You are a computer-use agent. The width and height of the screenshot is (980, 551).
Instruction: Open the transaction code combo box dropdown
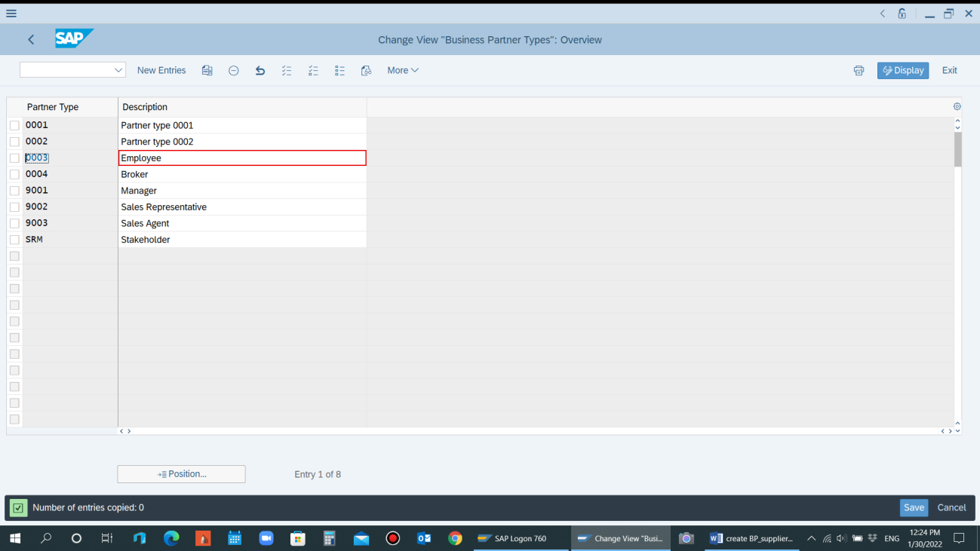(x=118, y=69)
